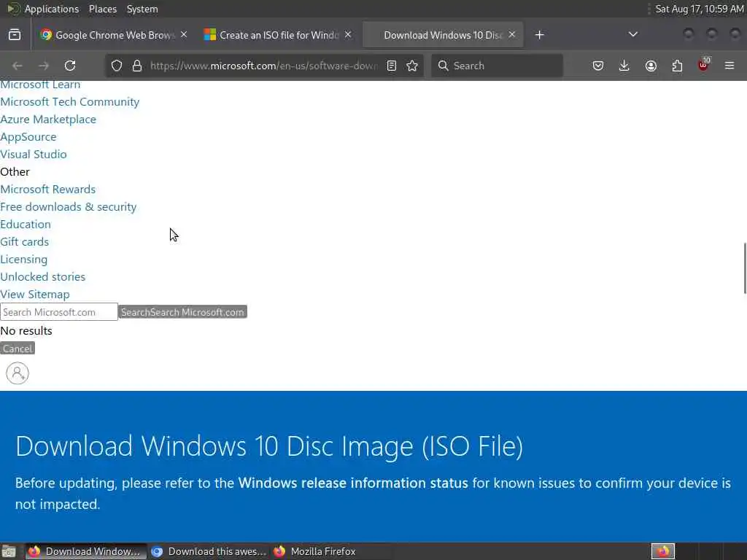
Task: Open Firefox View tab list icon
Action: 15,35
